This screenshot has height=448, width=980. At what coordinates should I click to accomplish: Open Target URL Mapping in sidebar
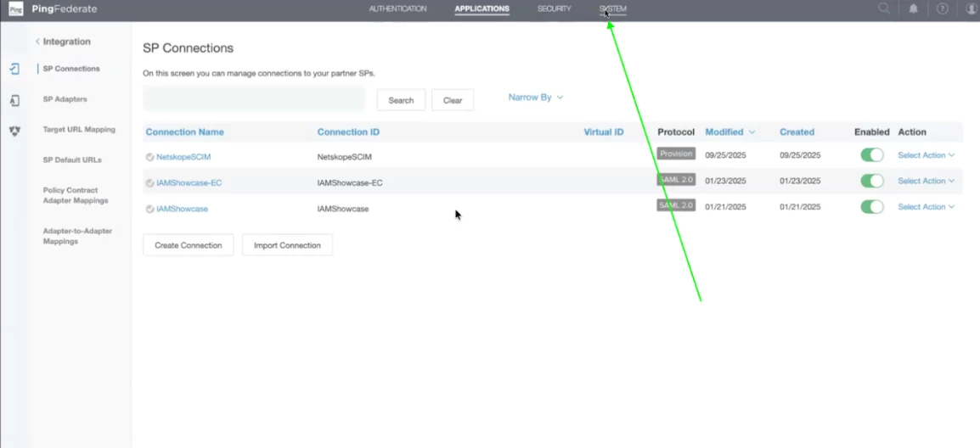pyautogui.click(x=79, y=130)
